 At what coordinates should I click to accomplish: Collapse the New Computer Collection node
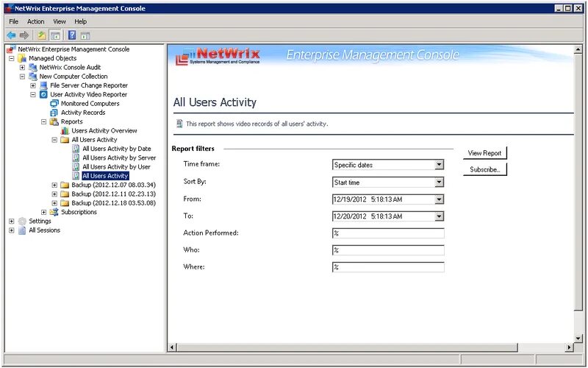pos(23,77)
